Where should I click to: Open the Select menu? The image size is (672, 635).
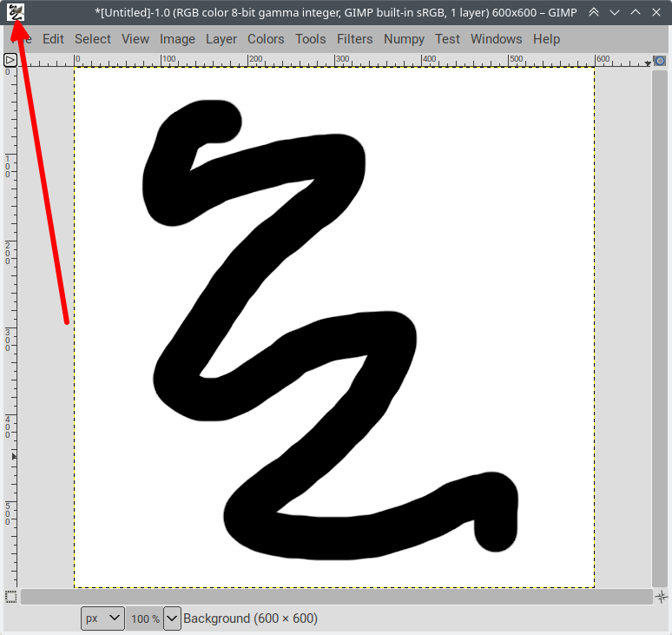(93, 39)
